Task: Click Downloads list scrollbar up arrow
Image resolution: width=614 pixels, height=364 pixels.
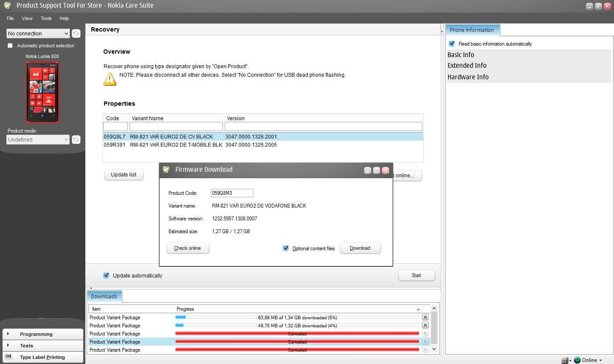Action: pos(434,308)
